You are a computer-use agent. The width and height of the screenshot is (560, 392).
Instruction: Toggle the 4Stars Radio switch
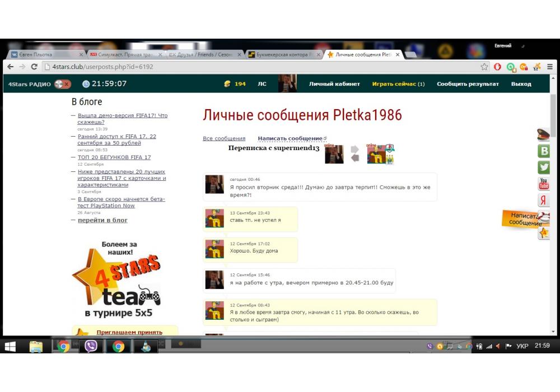(x=62, y=84)
